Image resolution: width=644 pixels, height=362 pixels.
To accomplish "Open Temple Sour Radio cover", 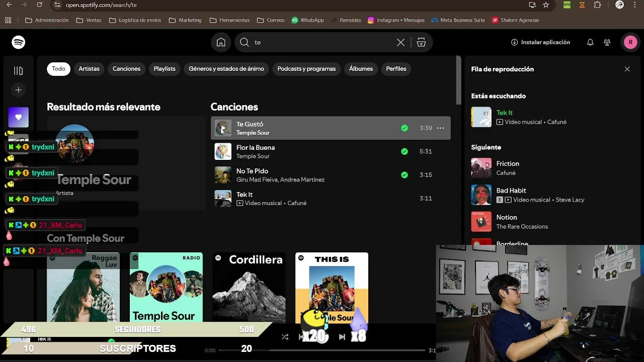I will tap(166, 287).
